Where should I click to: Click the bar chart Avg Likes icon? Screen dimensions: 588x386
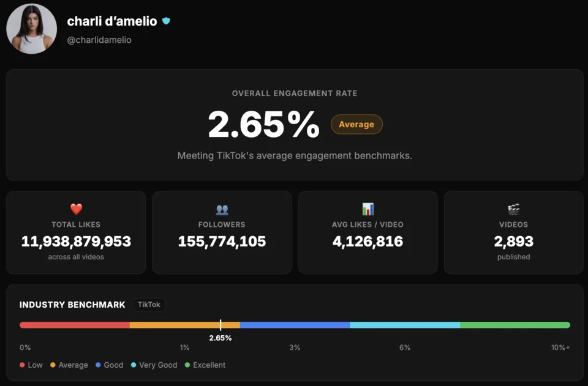point(367,208)
